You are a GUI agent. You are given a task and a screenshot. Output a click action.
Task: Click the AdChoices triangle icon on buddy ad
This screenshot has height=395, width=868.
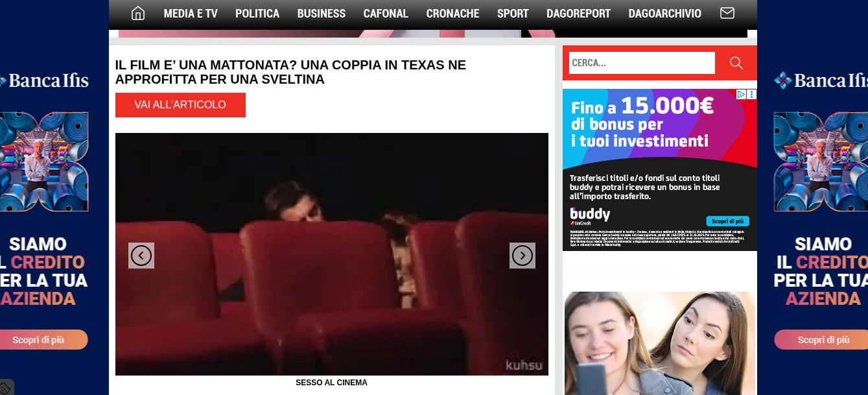pos(742,95)
